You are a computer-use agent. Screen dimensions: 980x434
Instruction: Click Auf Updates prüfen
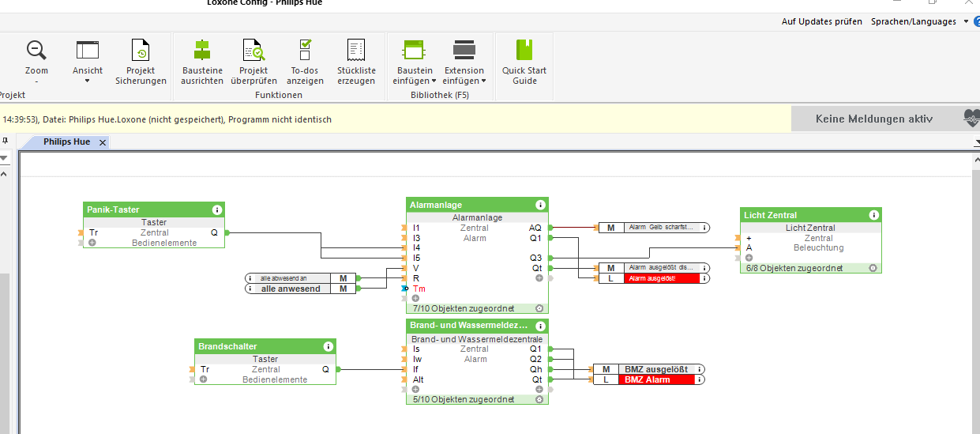822,21
